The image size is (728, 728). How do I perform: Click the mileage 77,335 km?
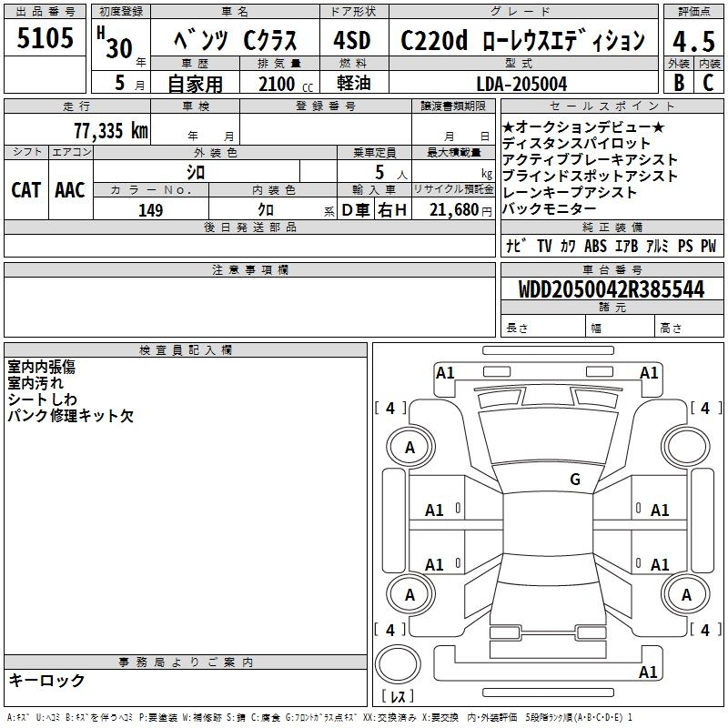pos(111,130)
